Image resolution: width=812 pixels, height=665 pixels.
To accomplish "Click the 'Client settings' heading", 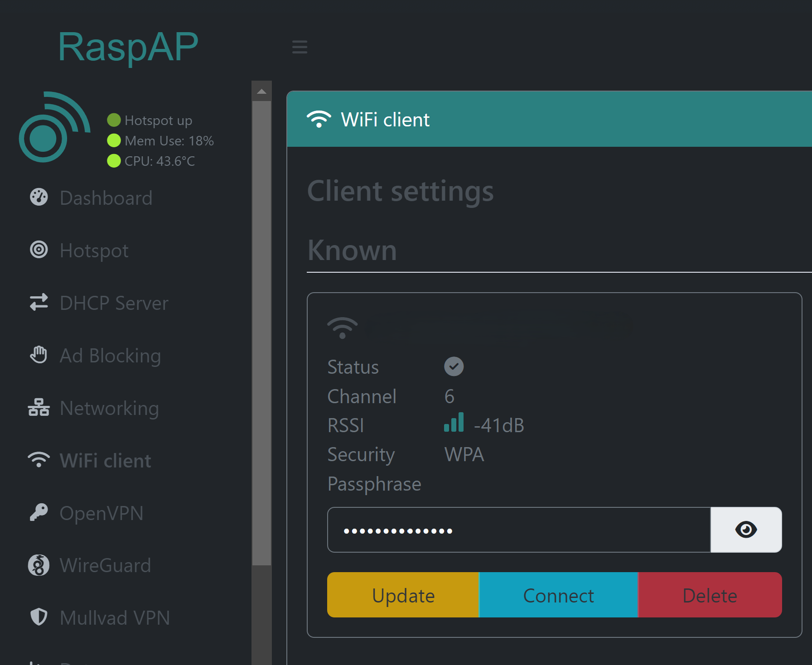I will (401, 191).
